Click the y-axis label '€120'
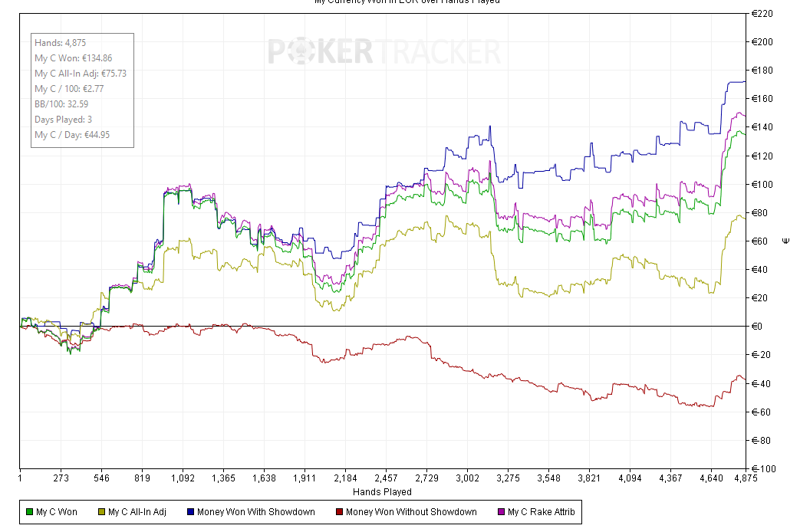The height and width of the screenshot is (532, 800). (762, 156)
